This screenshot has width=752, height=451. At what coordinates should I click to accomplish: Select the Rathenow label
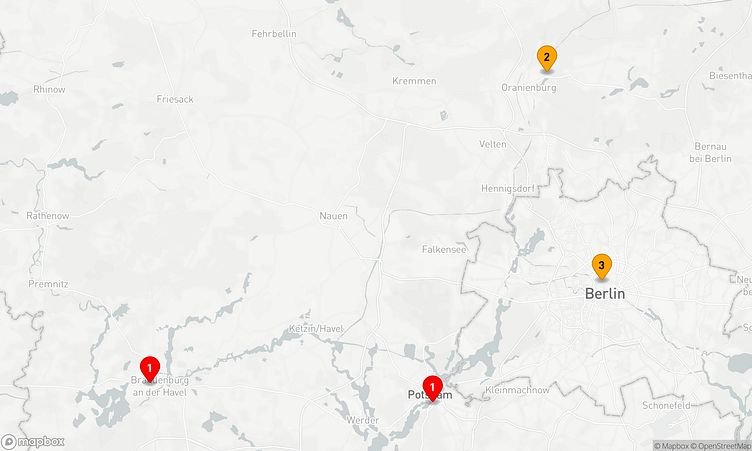point(48,216)
